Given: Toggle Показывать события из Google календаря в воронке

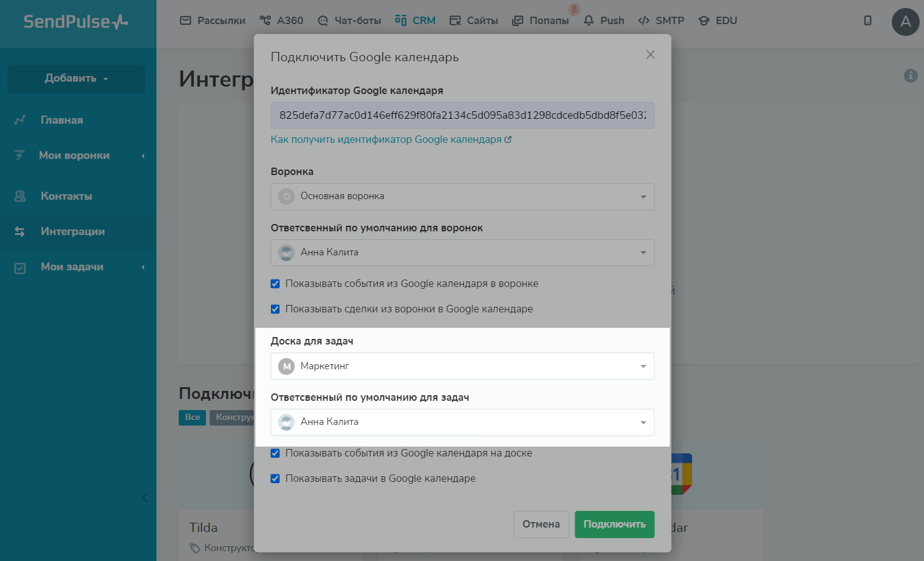Looking at the screenshot, I should 275,284.
